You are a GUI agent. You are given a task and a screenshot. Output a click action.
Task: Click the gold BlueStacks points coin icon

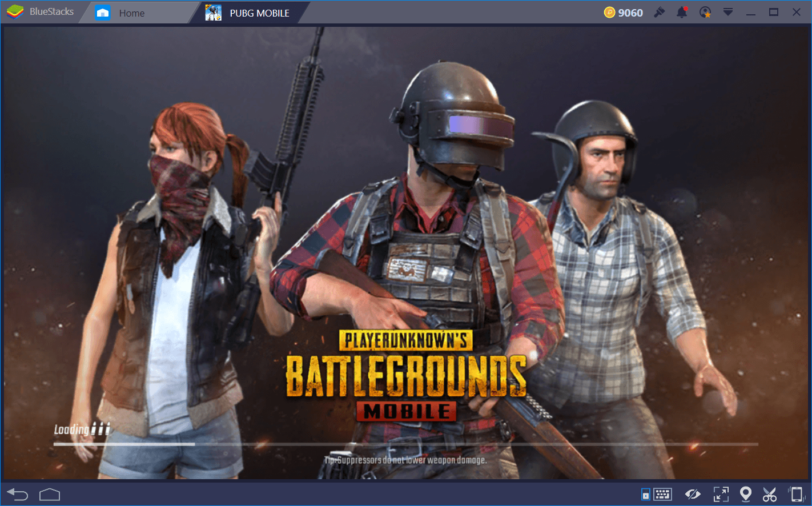pyautogui.click(x=610, y=12)
